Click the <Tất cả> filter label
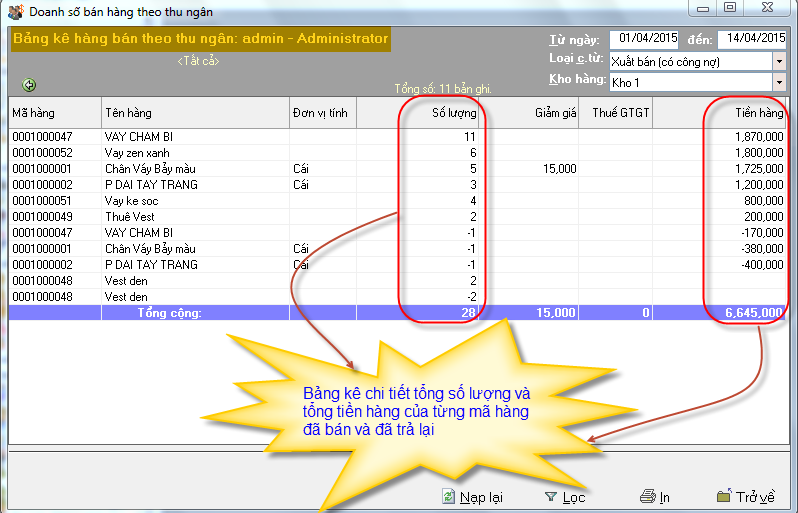 tap(197, 61)
